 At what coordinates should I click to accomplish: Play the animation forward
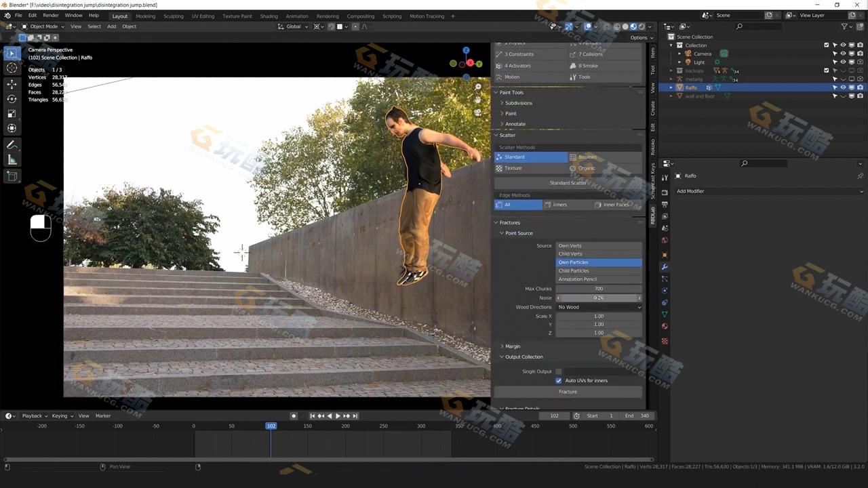(x=338, y=415)
